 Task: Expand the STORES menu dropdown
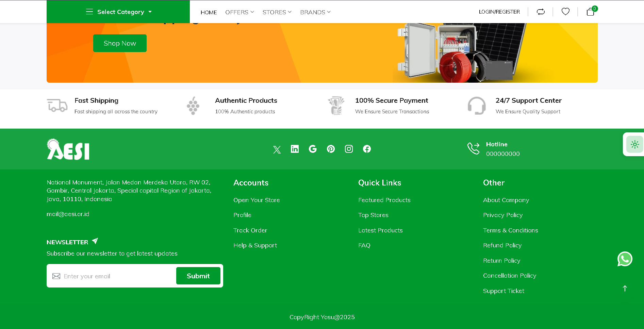(277, 12)
